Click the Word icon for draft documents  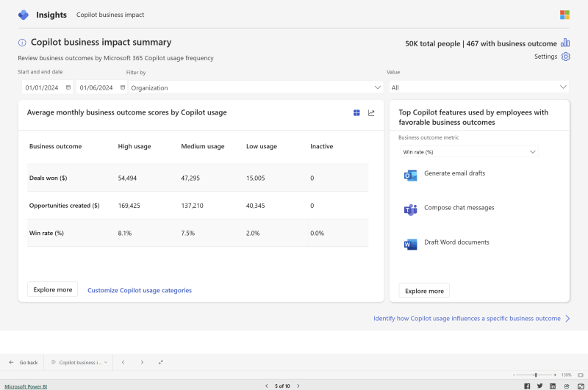[410, 244]
